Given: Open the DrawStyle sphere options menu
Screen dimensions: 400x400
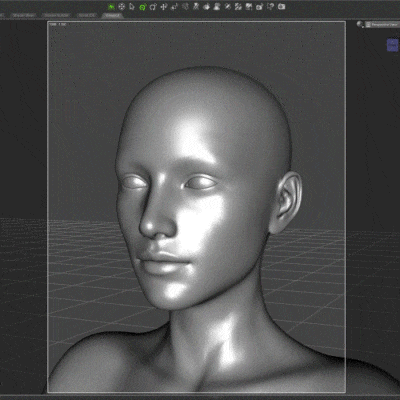Looking at the screenshot, I should pos(360,24).
